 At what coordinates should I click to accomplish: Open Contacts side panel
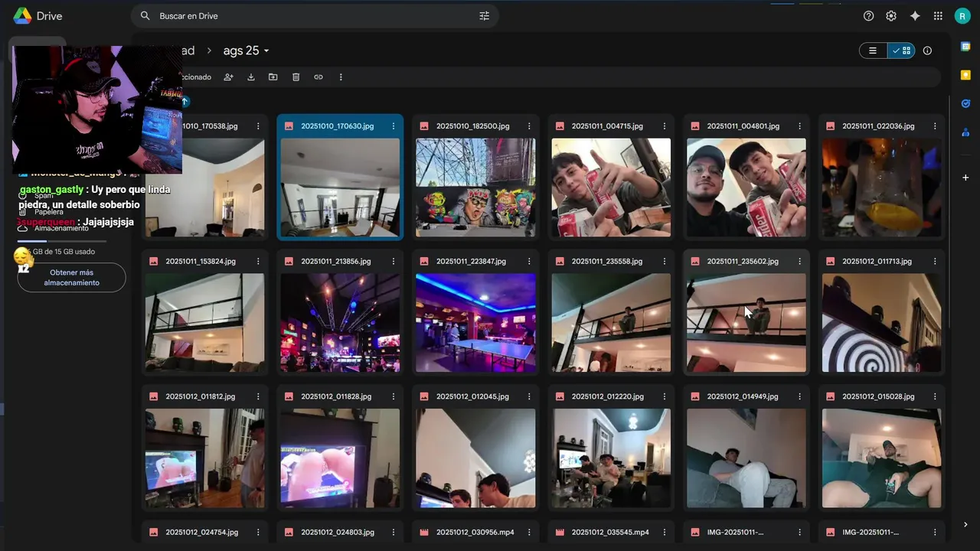[965, 132]
